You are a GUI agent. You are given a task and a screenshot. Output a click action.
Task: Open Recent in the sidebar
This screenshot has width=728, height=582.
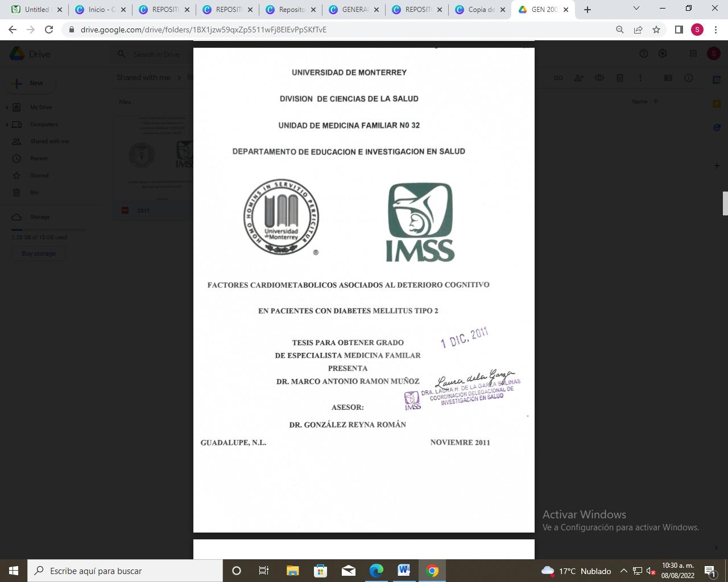(39, 159)
